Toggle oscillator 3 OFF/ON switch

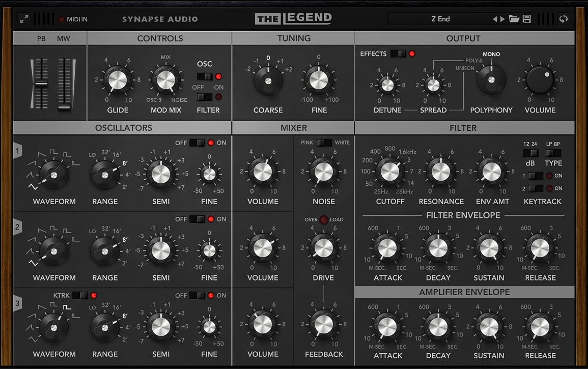point(197,296)
